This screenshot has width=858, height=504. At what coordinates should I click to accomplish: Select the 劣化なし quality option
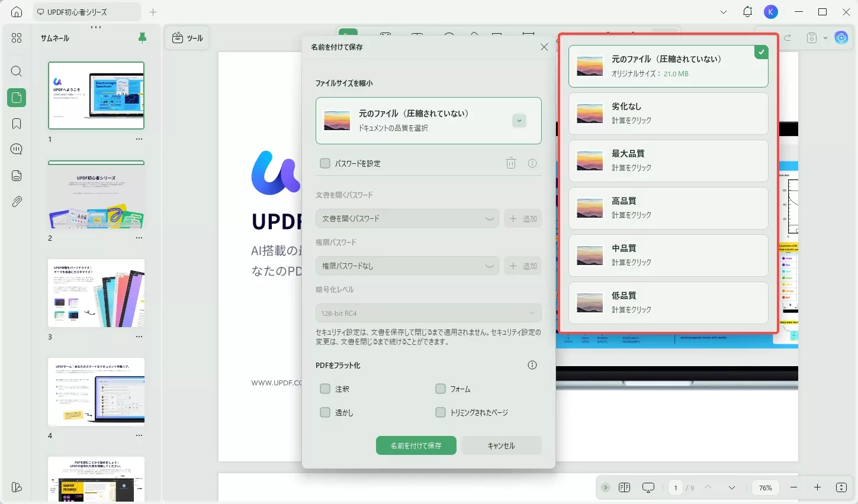669,114
